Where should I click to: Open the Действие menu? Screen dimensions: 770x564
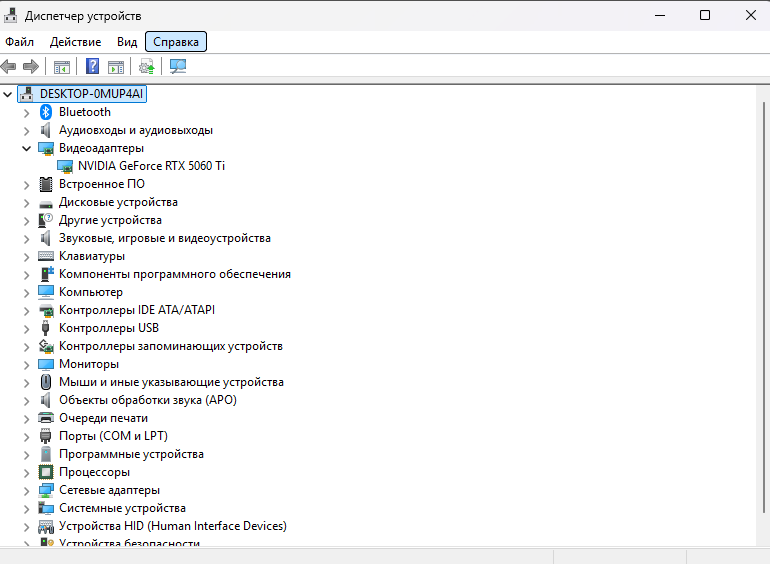(75, 42)
